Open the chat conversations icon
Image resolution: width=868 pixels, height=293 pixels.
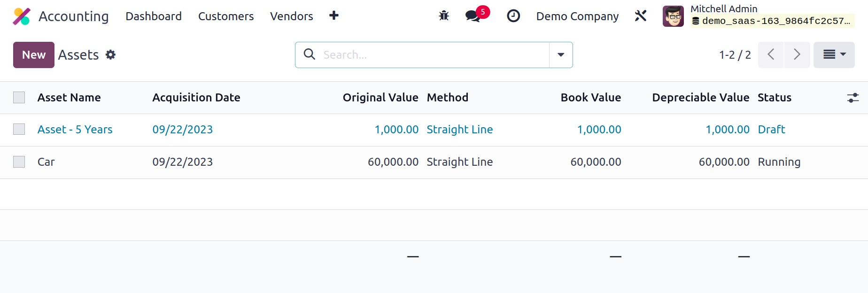coord(473,16)
